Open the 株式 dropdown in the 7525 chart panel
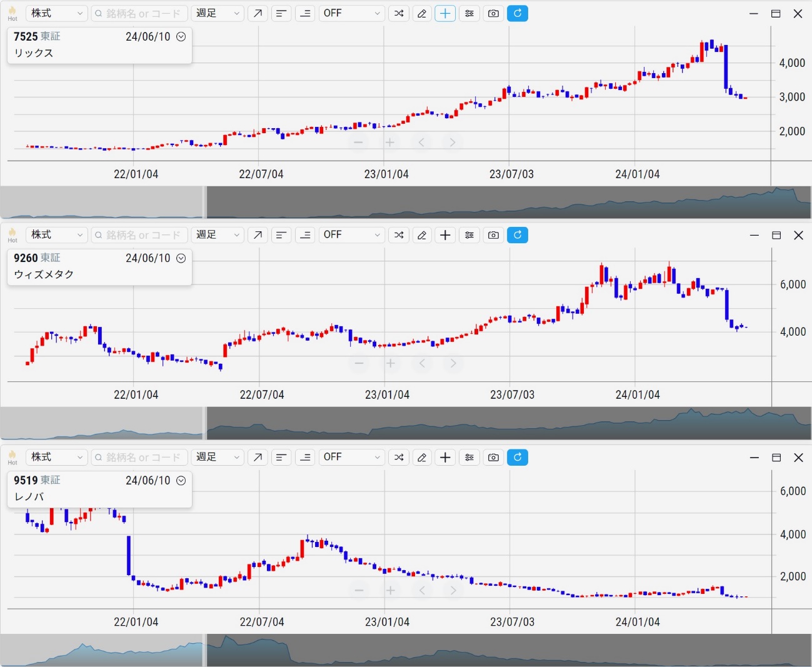 click(x=56, y=13)
